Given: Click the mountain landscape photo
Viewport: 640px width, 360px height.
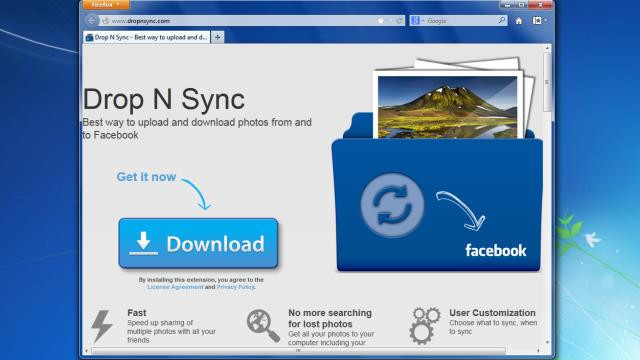Looking at the screenshot, I should click(x=447, y=107).
